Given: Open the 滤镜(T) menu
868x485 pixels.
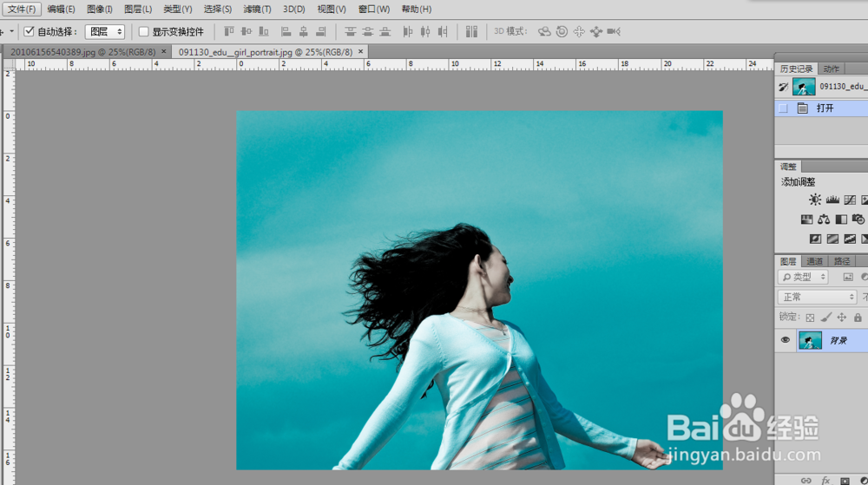Looking at the screenshot, I should [258, 9].
